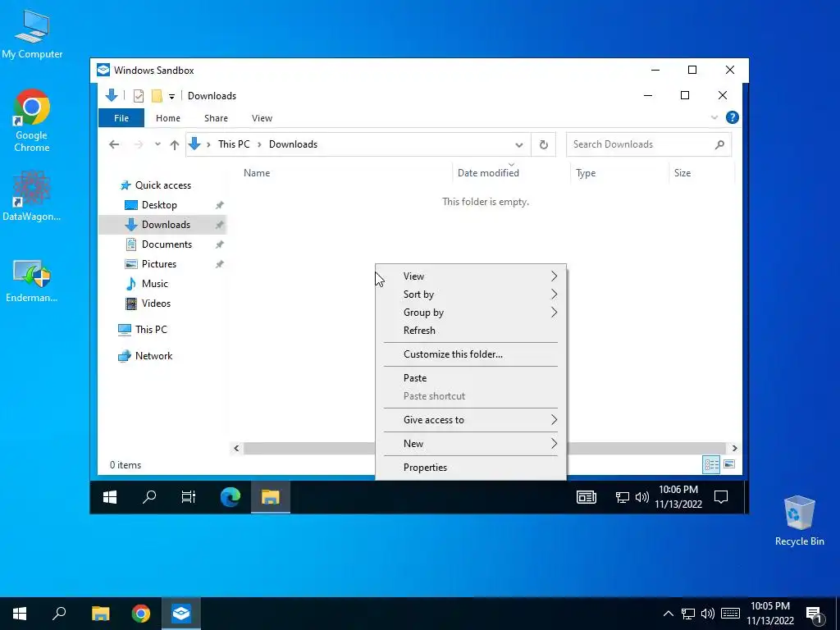Click the search magnifier in Search Downloads
Viewport: 840px width, 630px height.
719,144
